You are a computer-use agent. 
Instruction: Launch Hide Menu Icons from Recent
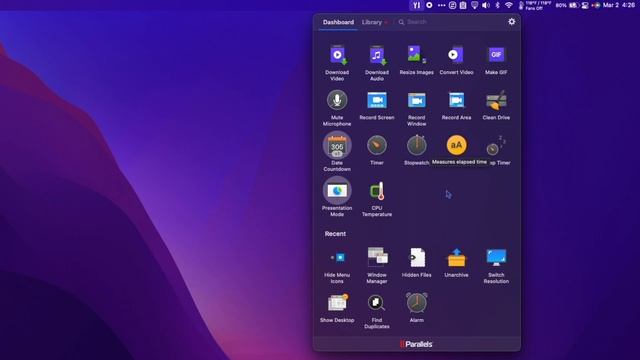pos(337,266)
